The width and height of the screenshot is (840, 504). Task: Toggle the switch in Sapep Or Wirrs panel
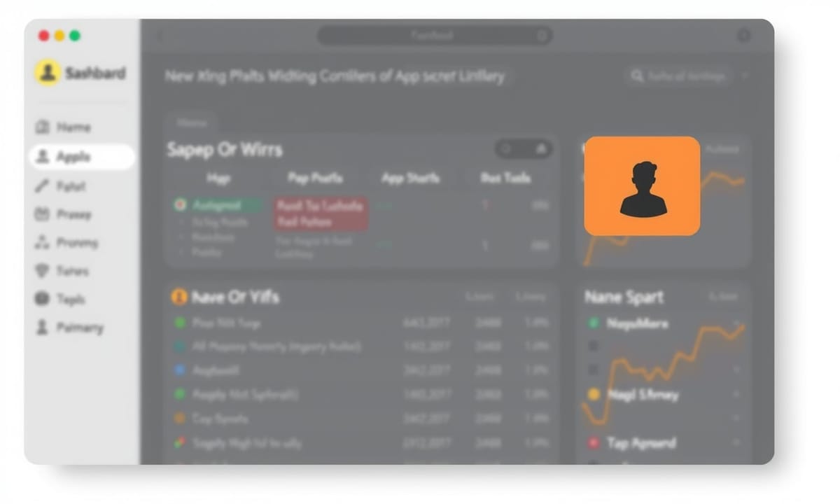point(524,148)
